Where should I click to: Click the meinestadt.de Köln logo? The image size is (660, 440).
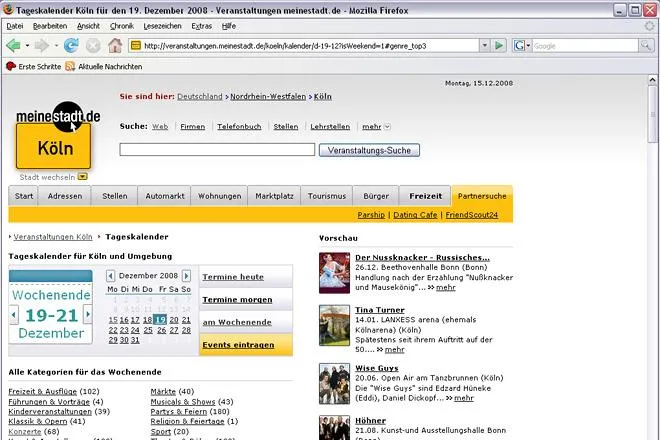(56, 135)
